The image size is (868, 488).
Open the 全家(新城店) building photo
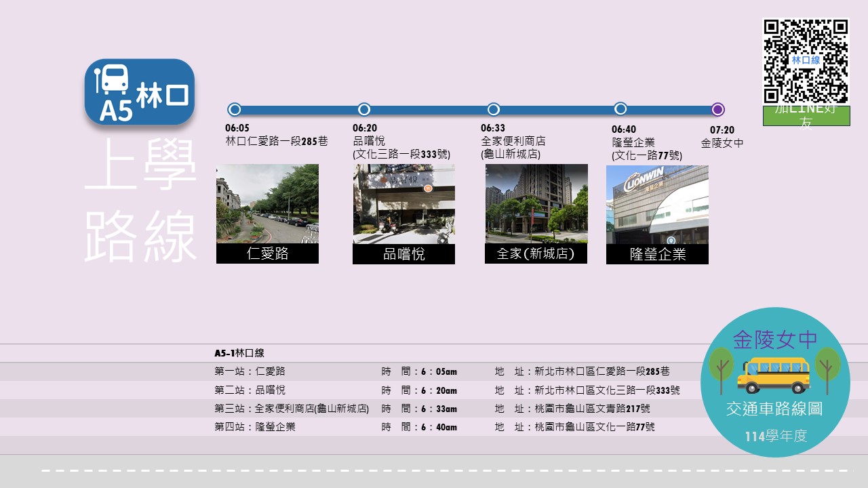coord(536,203)
